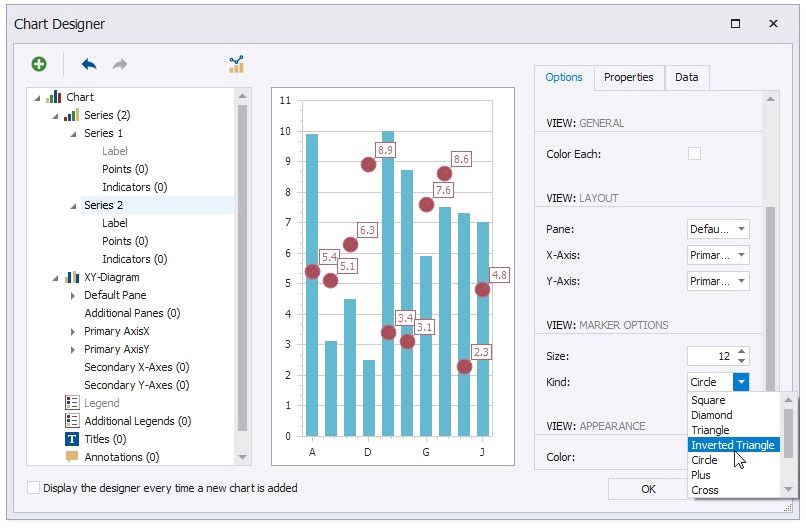806x528 pixels.
Task: Switch to the Data tab
Action: click(686, 77)
